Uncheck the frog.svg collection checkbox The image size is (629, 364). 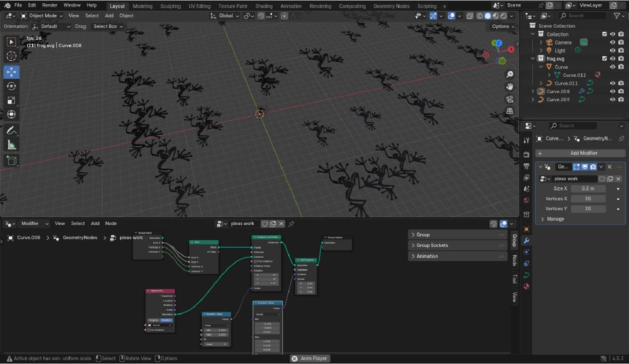pos(605,58)
